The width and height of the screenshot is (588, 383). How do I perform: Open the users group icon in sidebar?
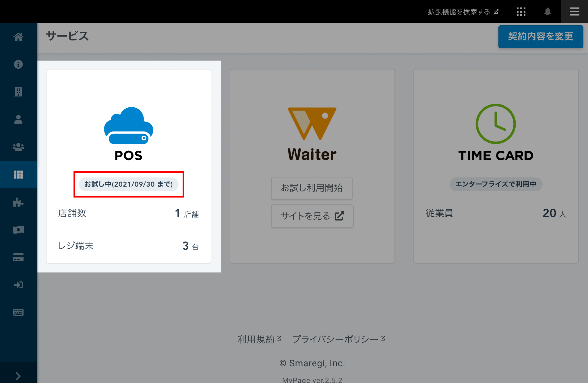[x=18, y=147]
